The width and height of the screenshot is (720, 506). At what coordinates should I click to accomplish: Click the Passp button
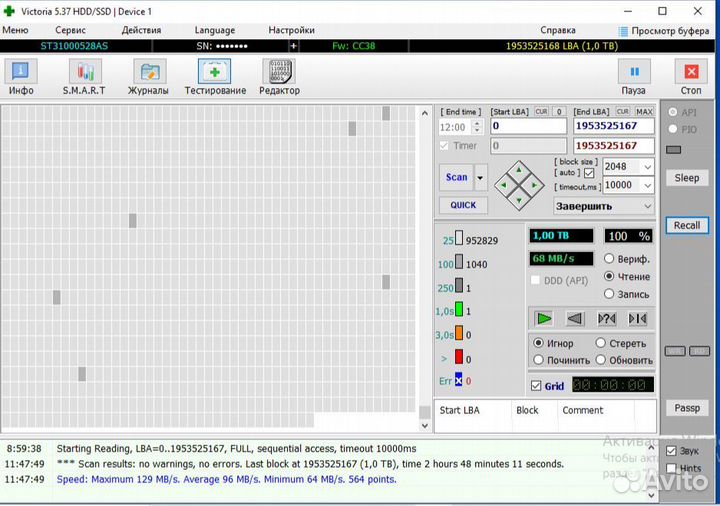click(687, 408)
